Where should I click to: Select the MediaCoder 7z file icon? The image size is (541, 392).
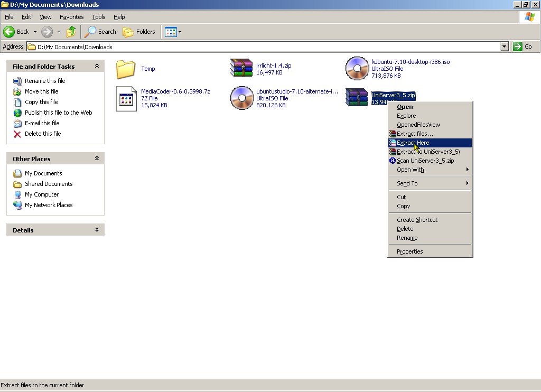(126, 99)
